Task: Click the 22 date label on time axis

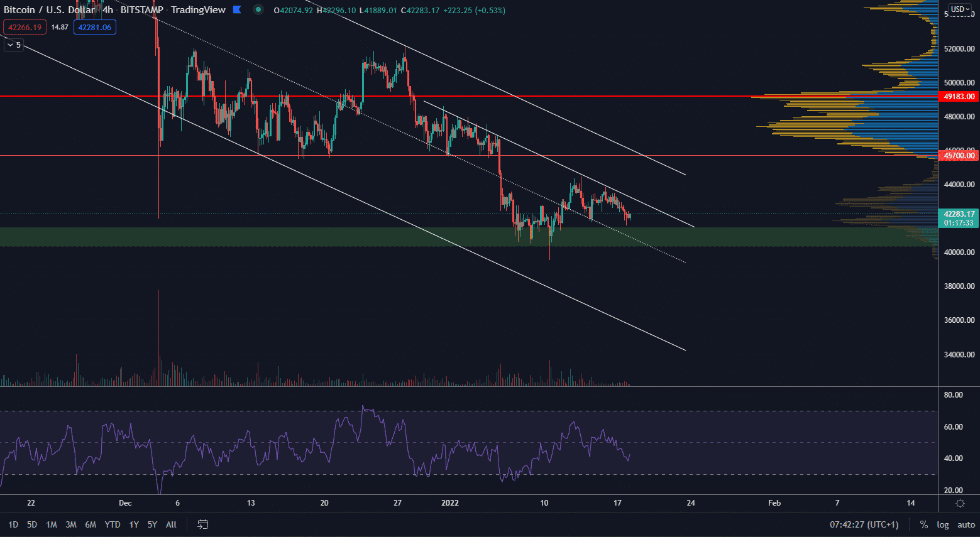Action: click(x=31, y=503)
